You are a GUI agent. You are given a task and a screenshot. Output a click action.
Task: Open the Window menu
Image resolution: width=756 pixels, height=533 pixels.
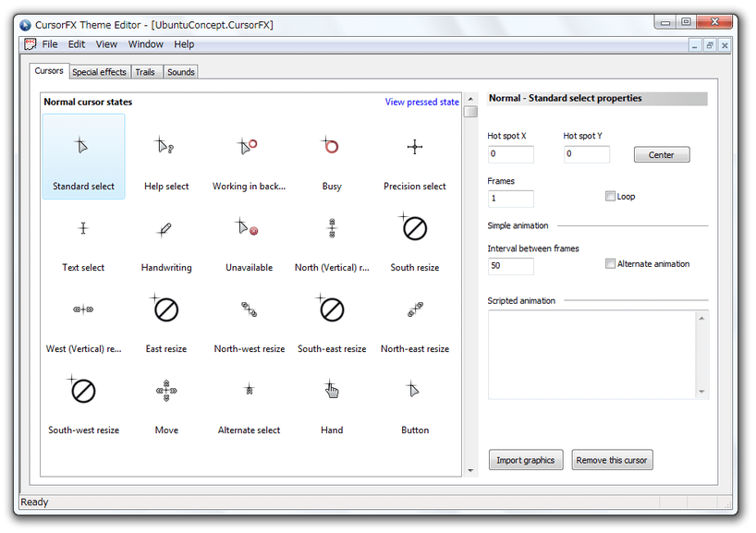click(146, 44)
